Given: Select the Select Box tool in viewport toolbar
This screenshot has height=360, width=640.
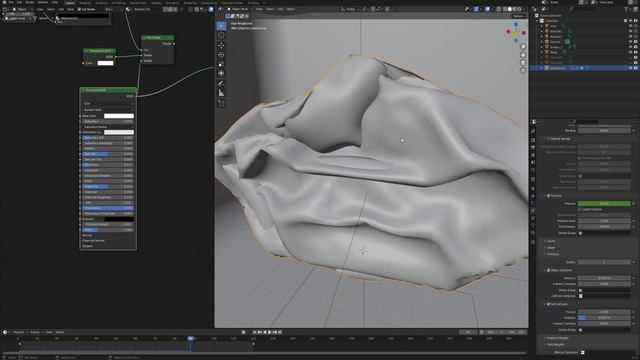Looking at the screenshot, I should click(221, 26).
